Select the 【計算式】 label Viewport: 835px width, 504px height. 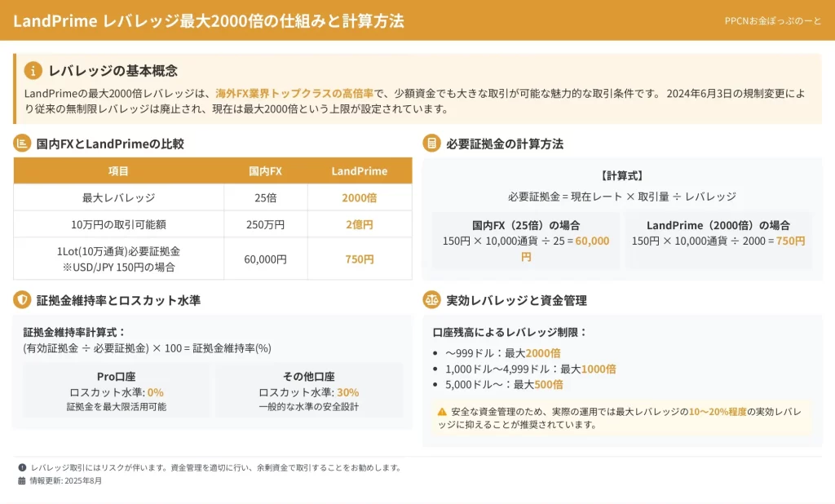point(622,176)
